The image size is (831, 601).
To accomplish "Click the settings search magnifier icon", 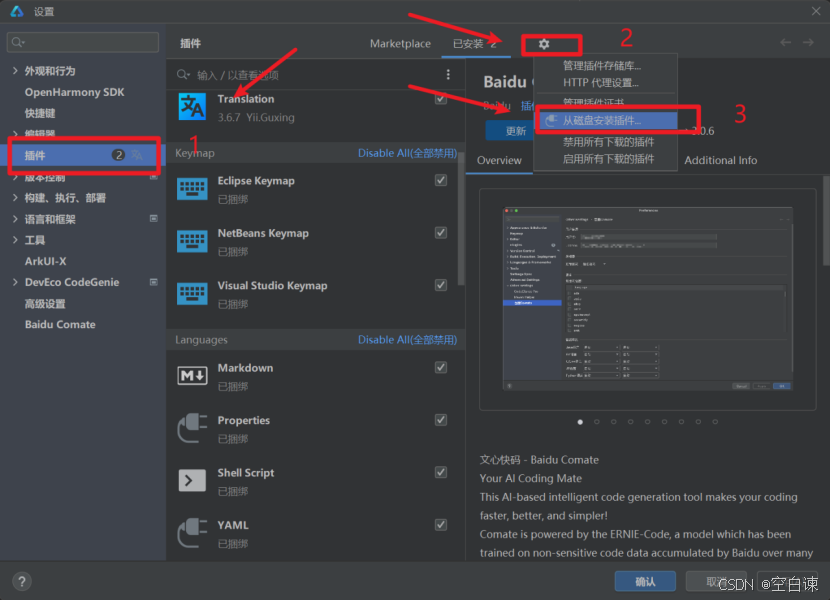I will [x=18, y=42].
